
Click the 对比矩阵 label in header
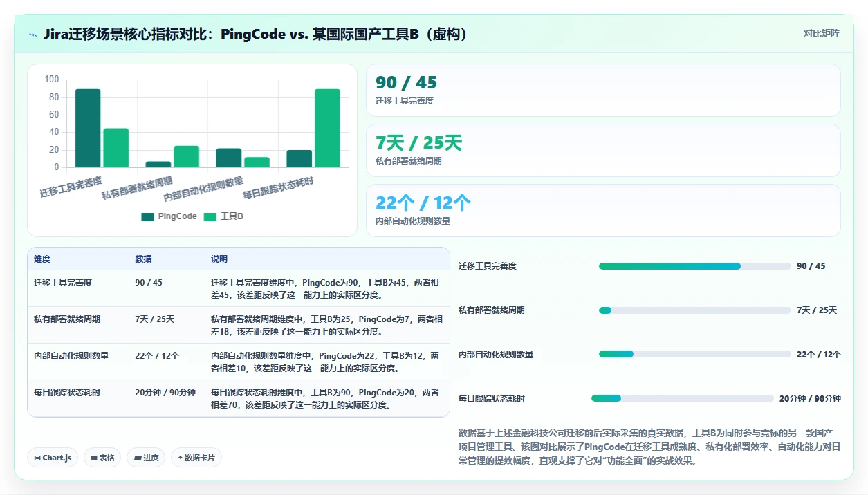click(x=821, y=34)
